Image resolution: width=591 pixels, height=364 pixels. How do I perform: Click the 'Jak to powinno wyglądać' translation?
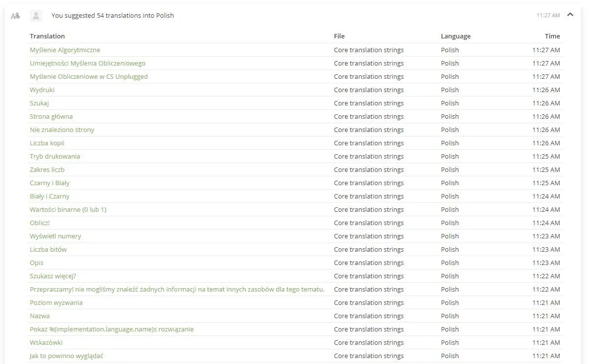(x=67, y=356)
